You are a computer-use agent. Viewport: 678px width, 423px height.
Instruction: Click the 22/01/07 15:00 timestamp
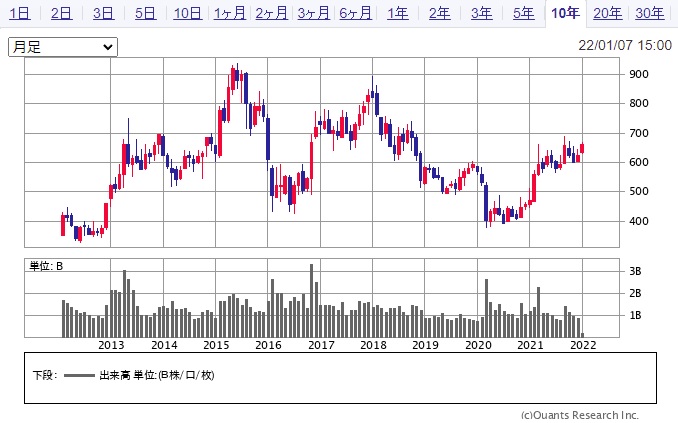click(x=625, y=45)
